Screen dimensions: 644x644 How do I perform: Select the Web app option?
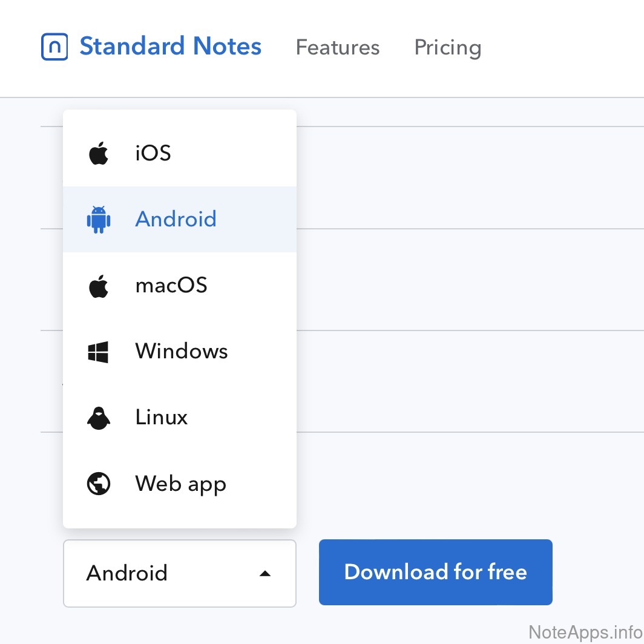pyautogui.click(x=180, y=484)
